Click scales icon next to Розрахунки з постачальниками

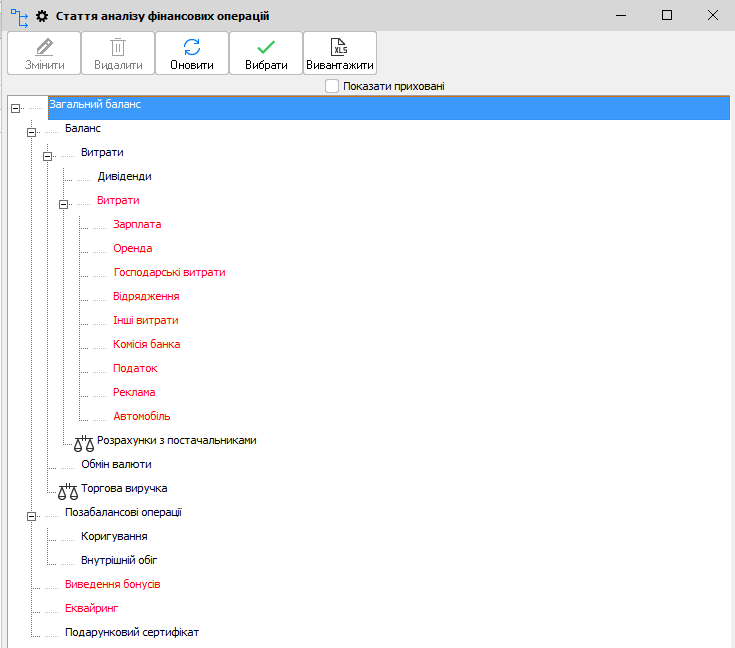click(84, 442)
